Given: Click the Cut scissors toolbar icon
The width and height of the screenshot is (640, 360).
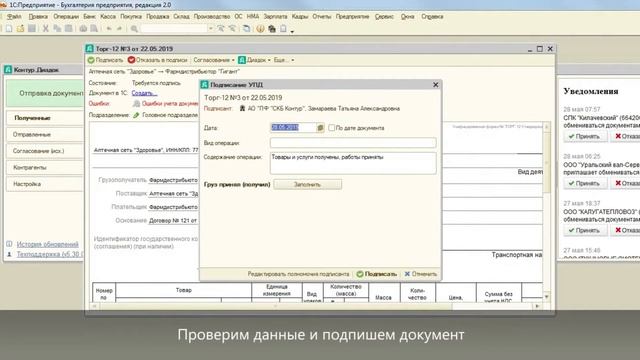Looking at the screenshot, I should (x=46, y=29).
